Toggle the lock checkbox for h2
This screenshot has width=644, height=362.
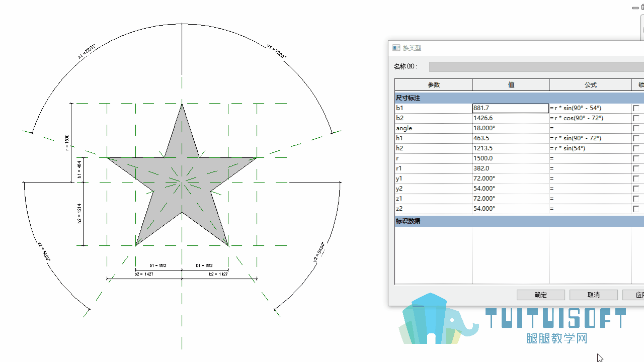pyautogui.click(x=636, y=148)
